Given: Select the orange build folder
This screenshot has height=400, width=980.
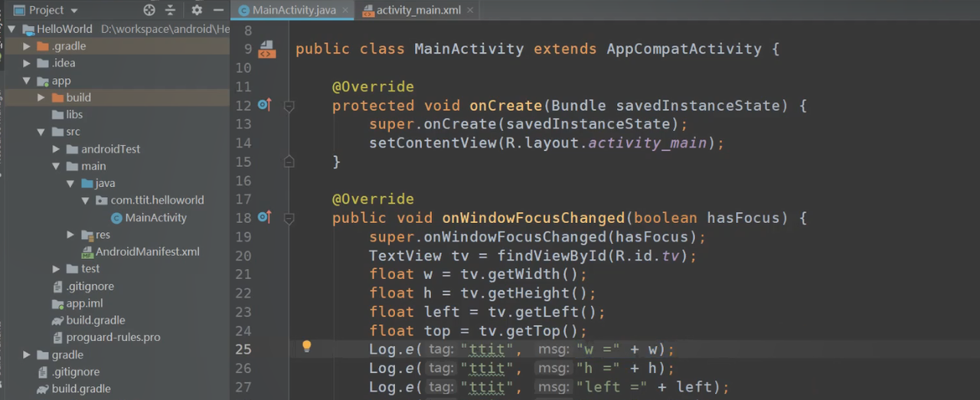Looking at the screenshot, I should point(78,97).
